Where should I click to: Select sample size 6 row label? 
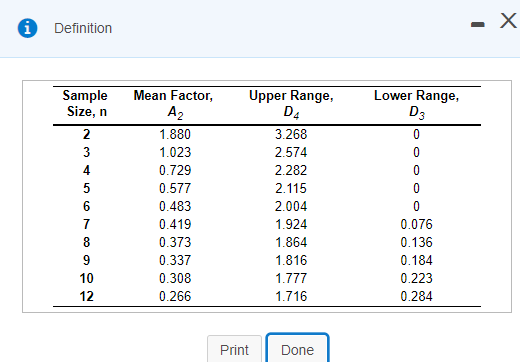point(87,207)
